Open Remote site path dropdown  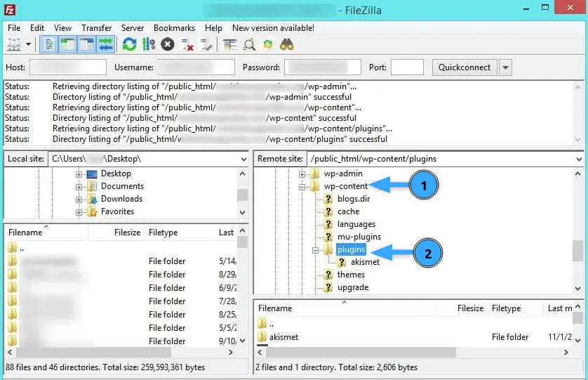[x=579, y=159]
